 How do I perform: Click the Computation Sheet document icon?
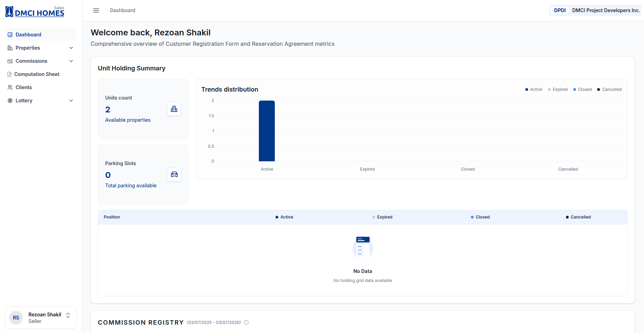9,74
